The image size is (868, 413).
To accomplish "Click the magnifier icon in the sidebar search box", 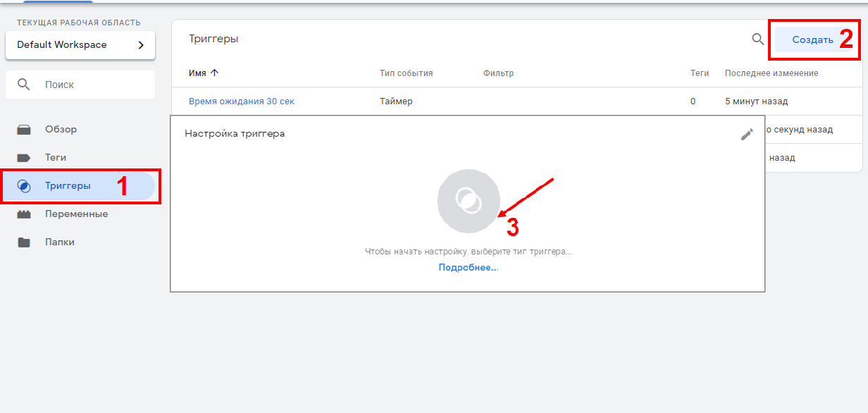I will (24, 85).
